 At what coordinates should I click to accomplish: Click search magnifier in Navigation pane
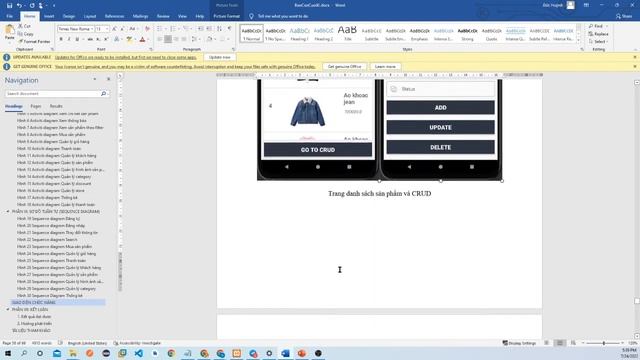tap(103, 94)
